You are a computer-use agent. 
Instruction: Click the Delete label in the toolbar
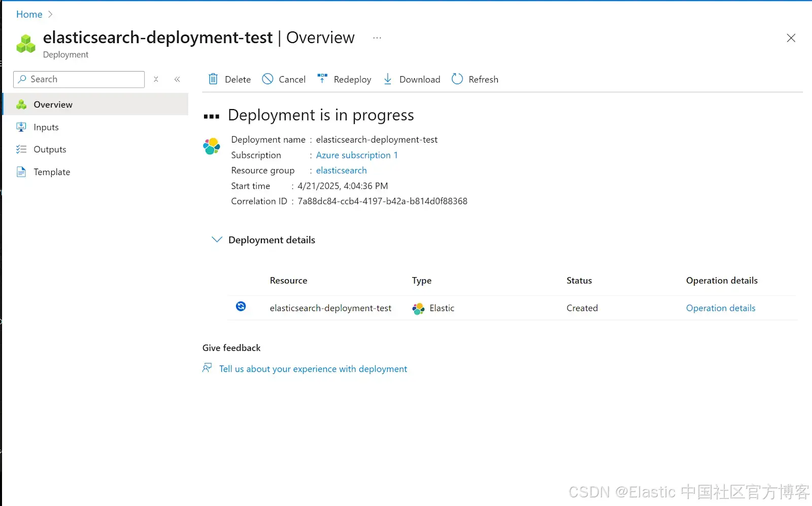pyautogui.click(x=238, y=79)
